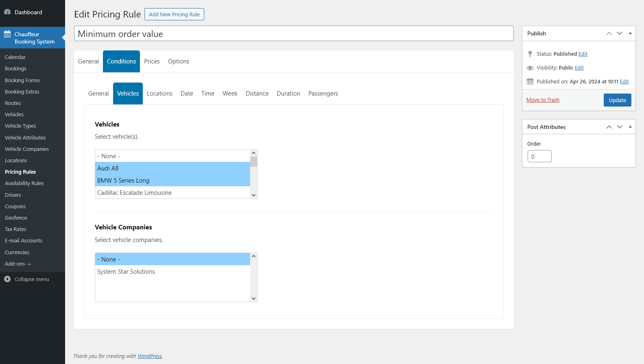644x364 pixels.
Task: Open the Options tab
Action: coord(179,61)
